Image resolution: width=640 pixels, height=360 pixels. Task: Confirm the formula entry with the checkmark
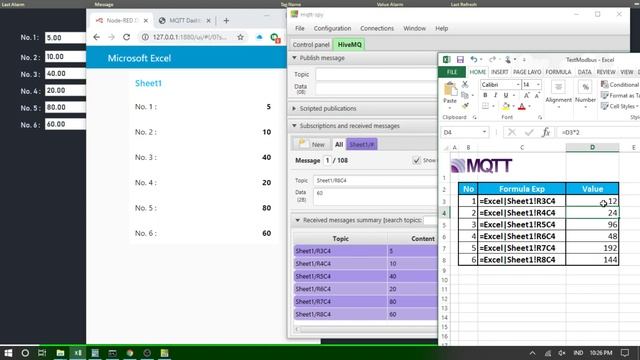[529, 132]
